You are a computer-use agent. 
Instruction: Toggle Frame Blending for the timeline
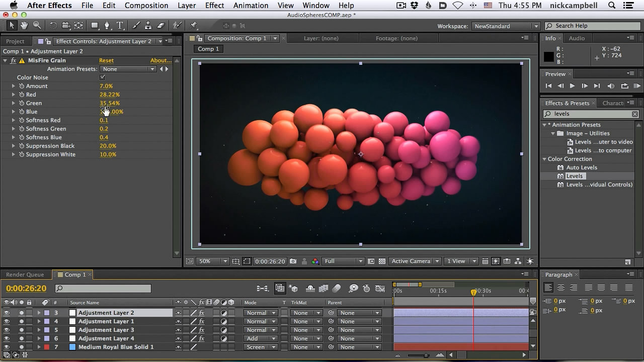[x=323, y=289]
